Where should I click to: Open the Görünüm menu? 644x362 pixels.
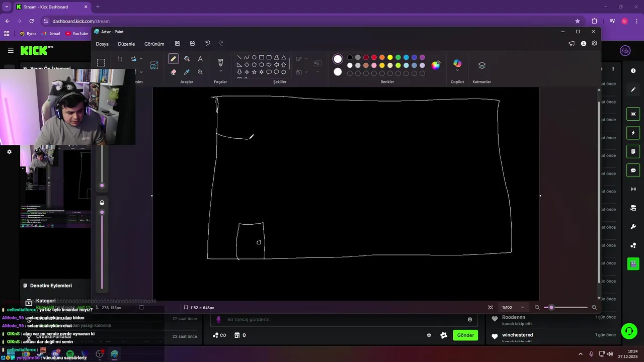click(x=154, y=44)
